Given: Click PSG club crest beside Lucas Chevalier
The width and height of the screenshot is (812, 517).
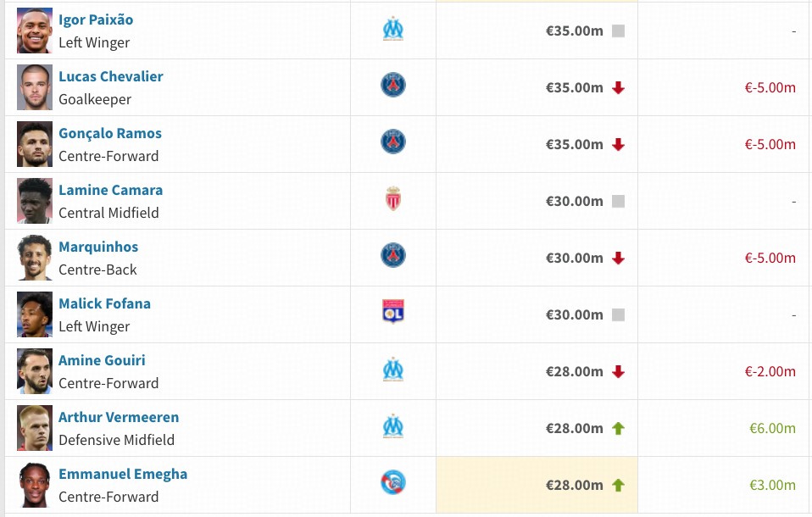Looking at the screenshot, I should (392, 85).
